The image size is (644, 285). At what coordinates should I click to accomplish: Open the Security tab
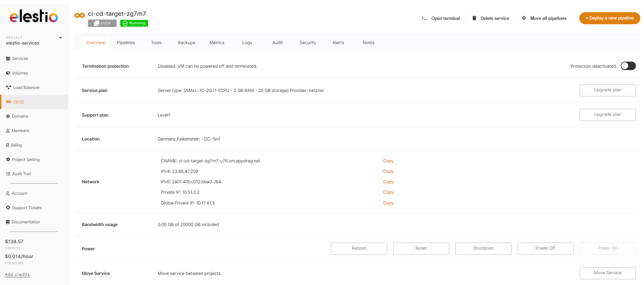308,43
